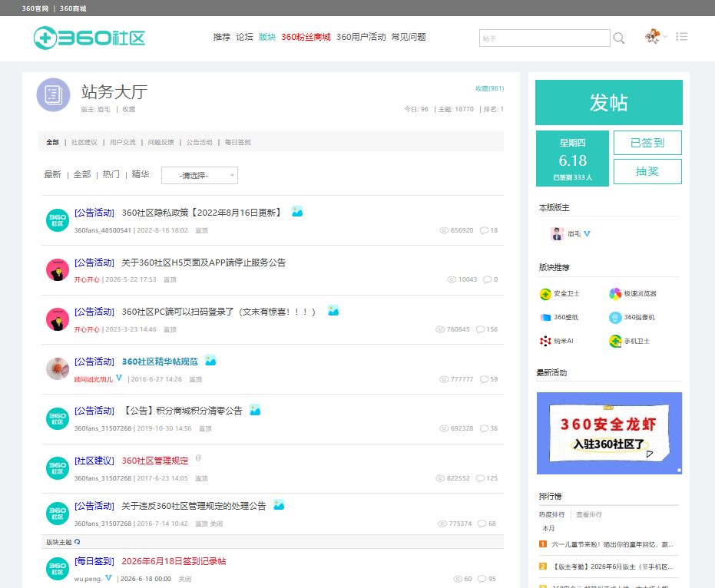715x588 pixels.
Task: Select the 版块 navigation menu item
Action: coord(267,37)
